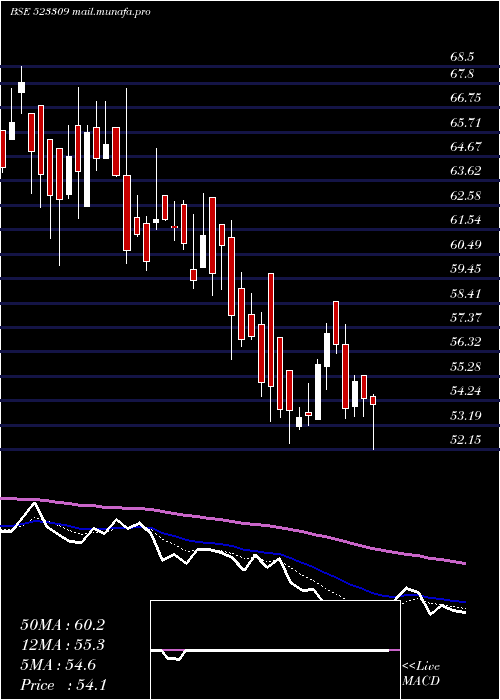
Task: Select the 61.54 price axis label
Action: (466, 220)
